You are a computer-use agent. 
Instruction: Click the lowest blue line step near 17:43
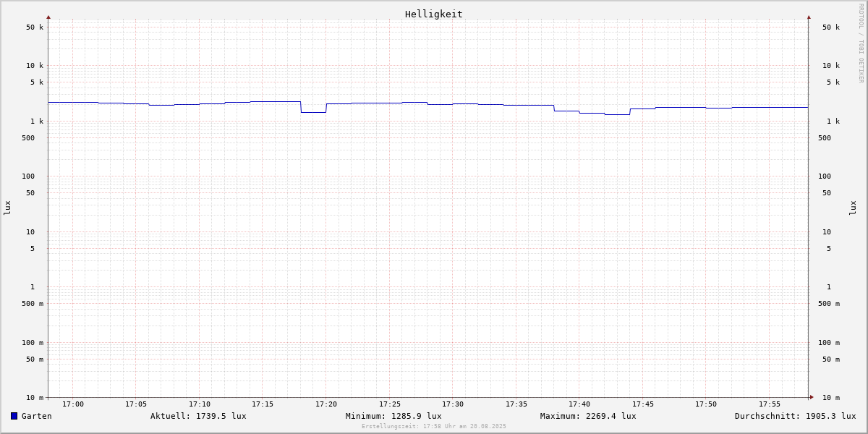tap(617, 114)
